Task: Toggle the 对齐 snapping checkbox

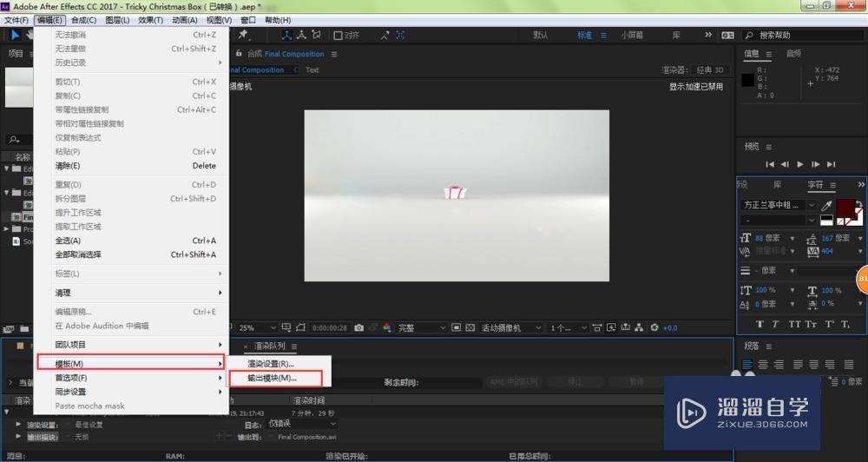Action: coord(338,36)
